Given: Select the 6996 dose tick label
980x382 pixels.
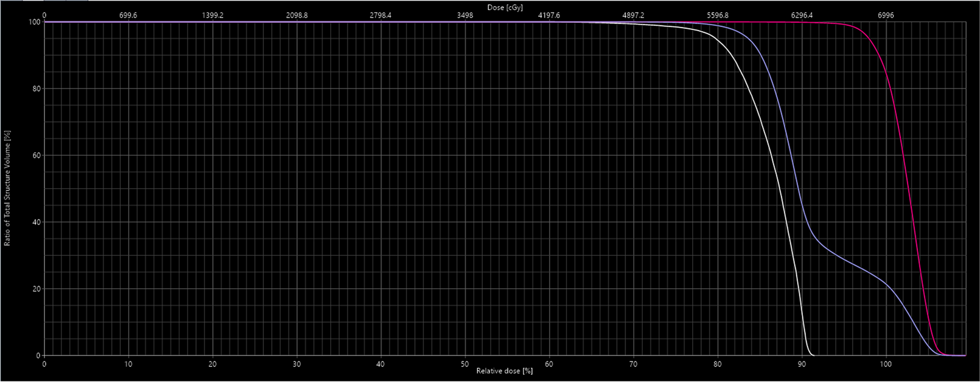Looking at the screenshot, I should [x=886, y=15].
